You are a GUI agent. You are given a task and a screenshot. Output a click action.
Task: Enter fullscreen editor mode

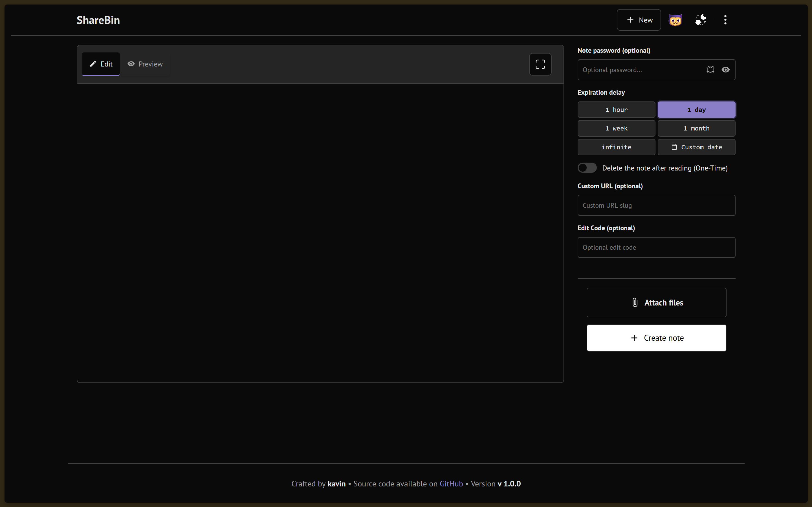click(x=540, y=64)
